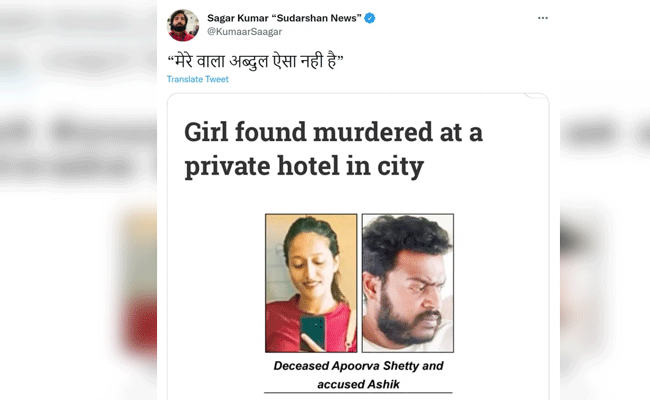Screen dimensions: 650x400
Task: Open the photo of the woman in red
Action: point(311,282)
